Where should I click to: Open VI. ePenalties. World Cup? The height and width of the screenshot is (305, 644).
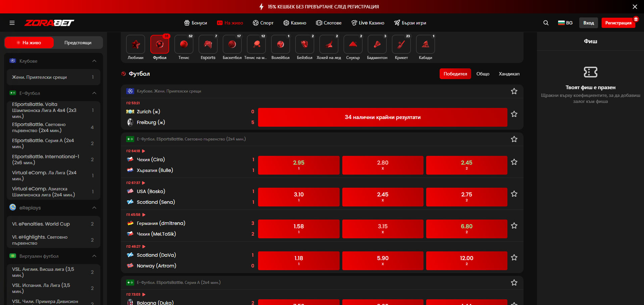coord(53,224)
